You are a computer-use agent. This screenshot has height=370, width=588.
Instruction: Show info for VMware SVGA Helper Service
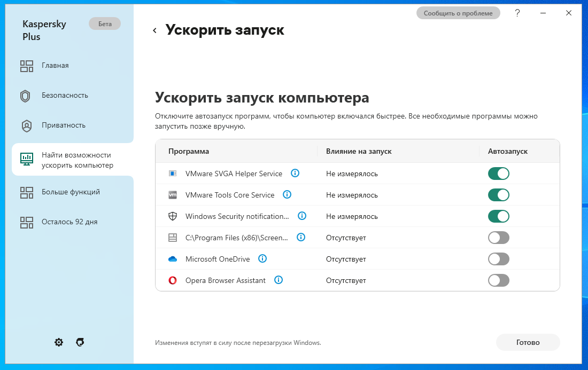pos(295,173)
